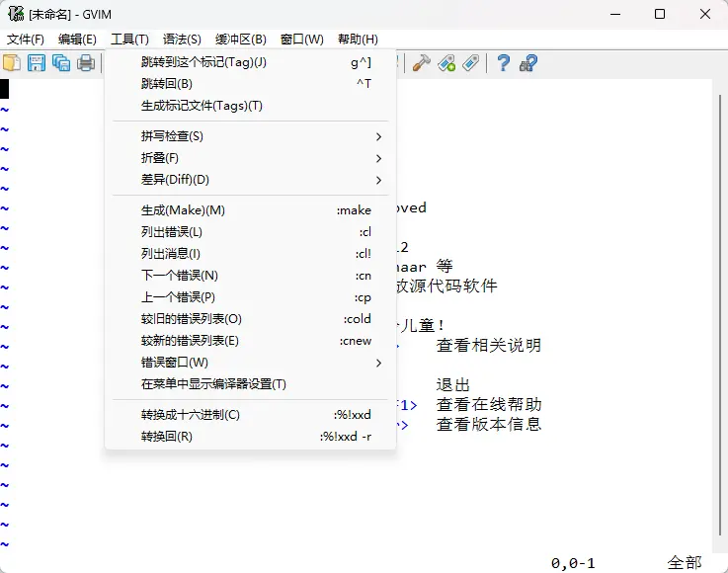This screenshot has width=728, height=573.
Task: Minimize the GVIM window
Action: tap(615, 14)
